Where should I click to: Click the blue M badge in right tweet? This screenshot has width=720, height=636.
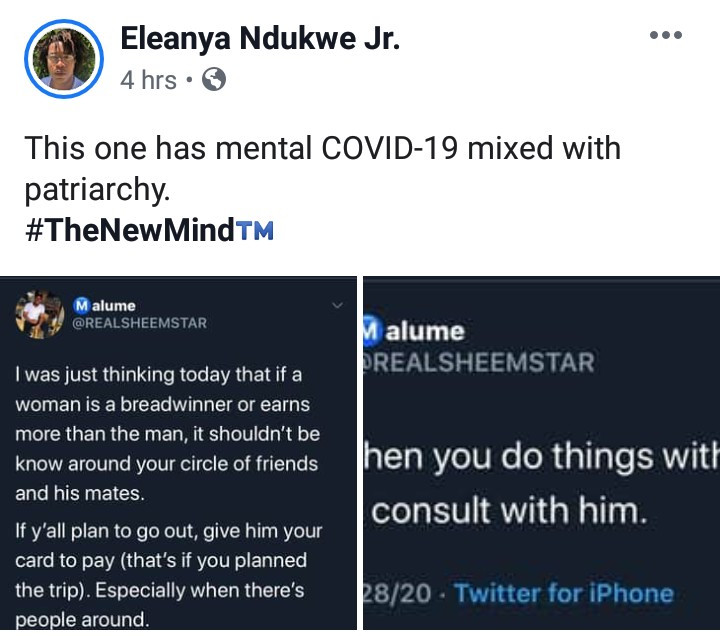pos(371,330)
